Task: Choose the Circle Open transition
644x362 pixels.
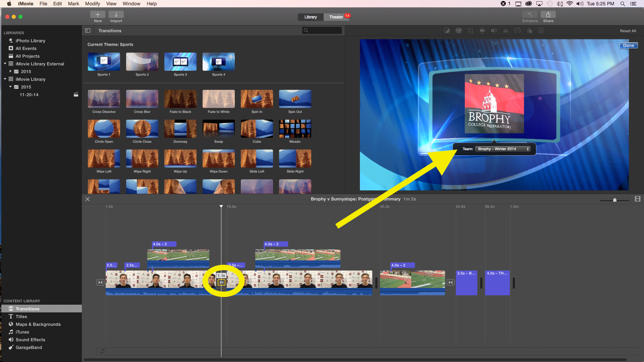Action: pyautogui.click(x=104, y=129)
